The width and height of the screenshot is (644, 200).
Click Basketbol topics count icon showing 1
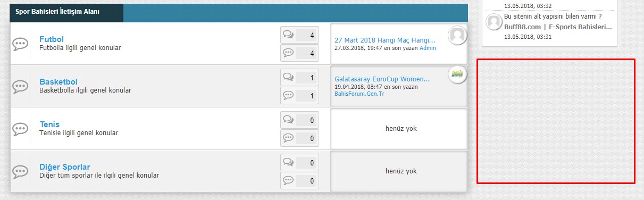(289, 78)
